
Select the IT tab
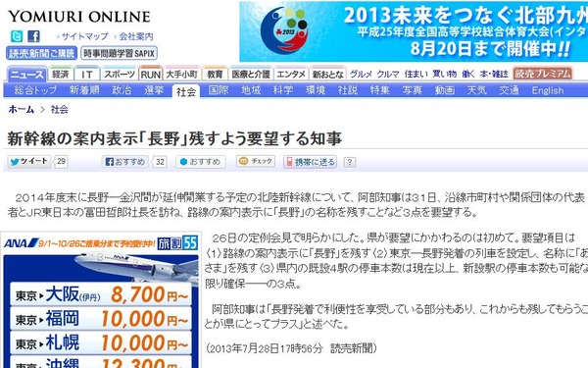pyautogui.click(x=86, y=74)
